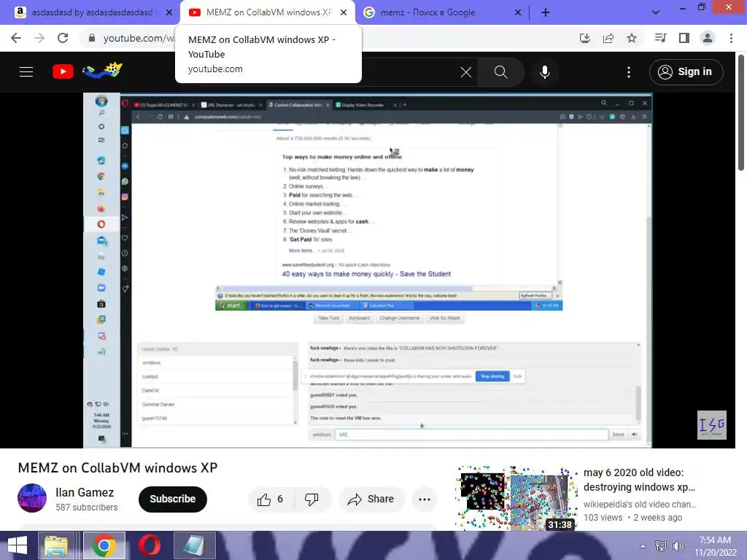Subscribe to Ilan Gamez
Viewport: 747px width, 560px height.
click(x=172, y=499)
